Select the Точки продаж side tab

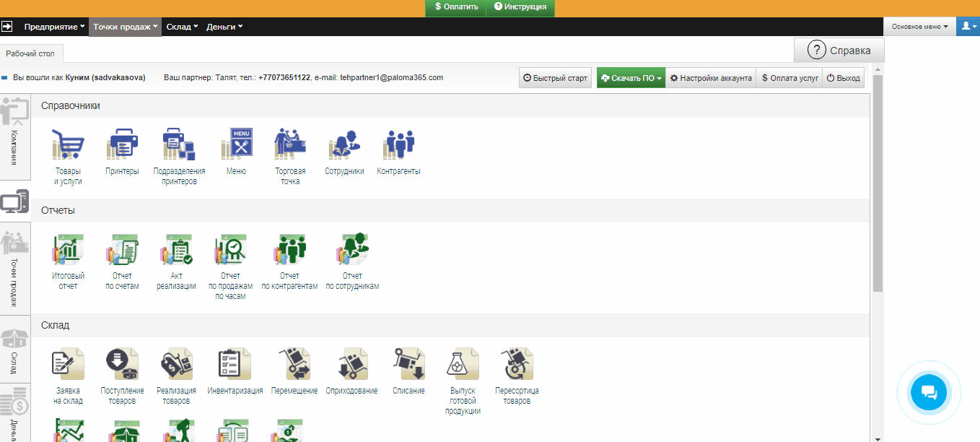[x=14, y=269]
